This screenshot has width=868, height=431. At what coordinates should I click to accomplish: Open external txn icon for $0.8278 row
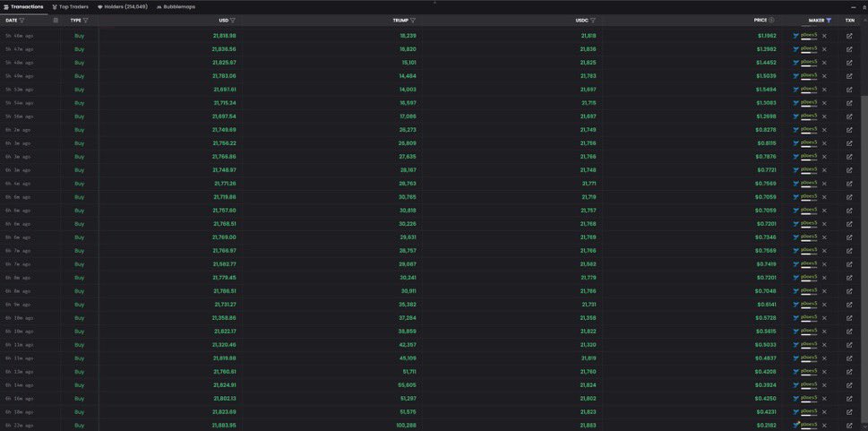(849, 130)
